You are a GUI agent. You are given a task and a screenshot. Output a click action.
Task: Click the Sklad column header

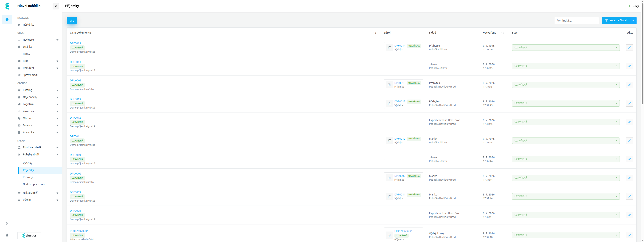click(x=432, y=33)
